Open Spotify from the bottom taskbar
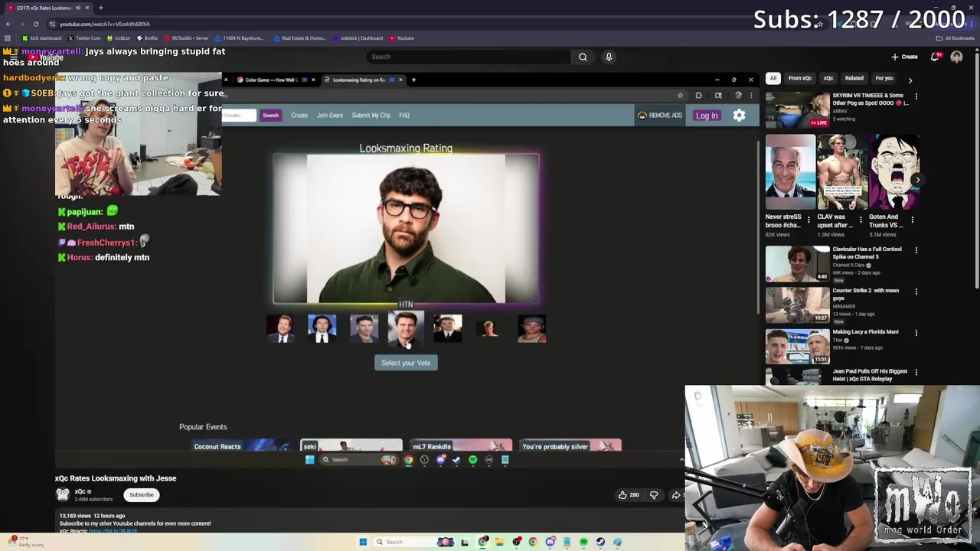Image resolution: width=980 pixels, height=551 pixels. [583, 542]
